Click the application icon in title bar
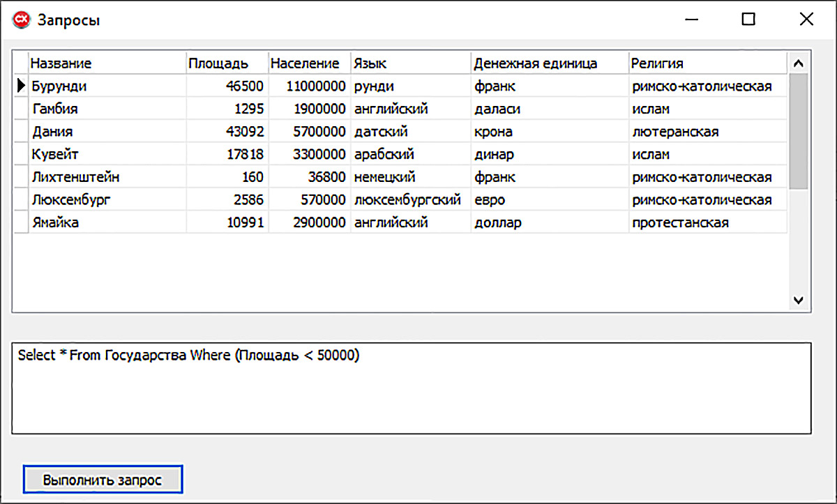Screen dimensions: 837x504 pyautogui.click(x=22, y=20)
